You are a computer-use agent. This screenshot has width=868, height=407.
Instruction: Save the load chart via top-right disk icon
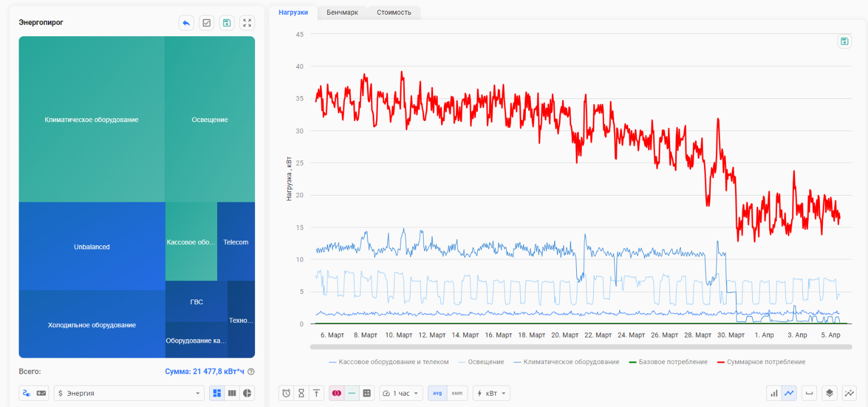844,41
